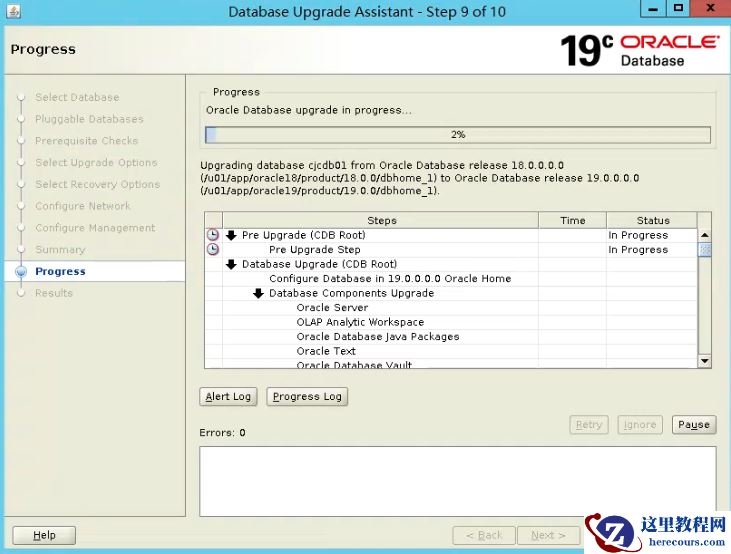Screen dimensions: 731x554
Task: Click the Time column header
Action: point(572,220)
